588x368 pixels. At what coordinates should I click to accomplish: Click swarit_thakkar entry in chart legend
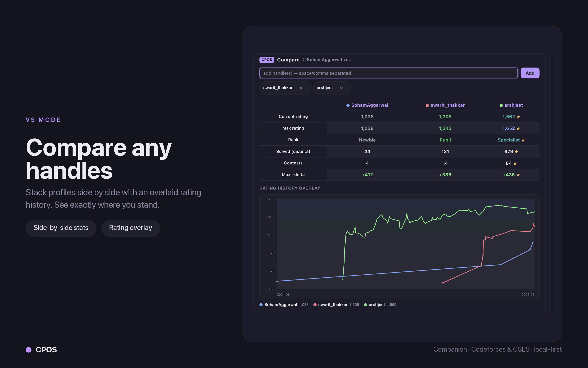point(336,305)
